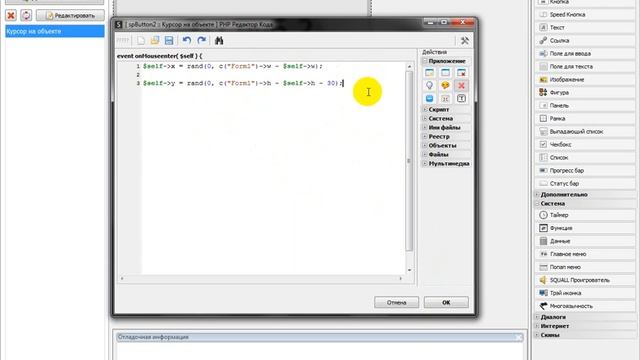Click the Редактировать button

[x=70, y=16]
